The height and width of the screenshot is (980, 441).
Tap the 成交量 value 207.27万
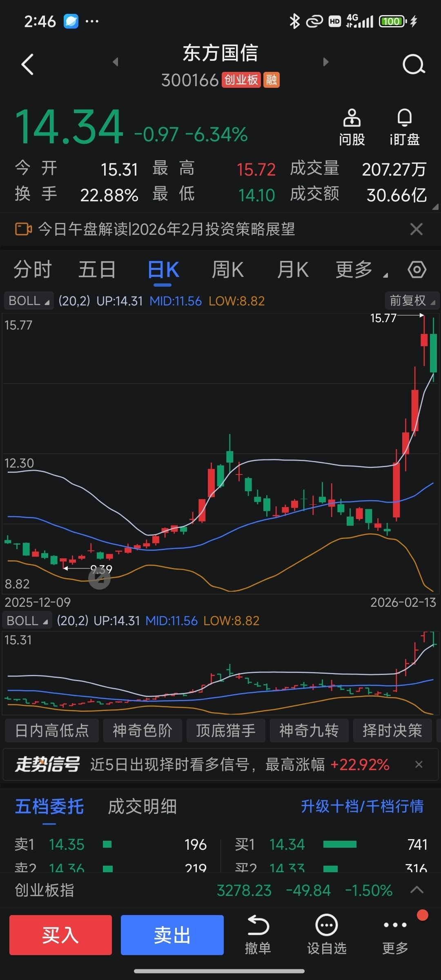click(394, 169)
